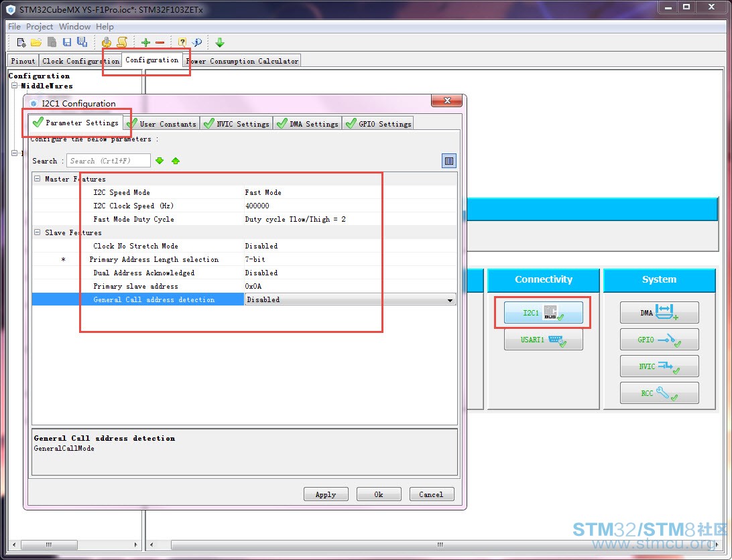Collapse the MiddleWares tree node
Image resolution: width=732 pixels, height=560 pixels.
click(15, 85)
